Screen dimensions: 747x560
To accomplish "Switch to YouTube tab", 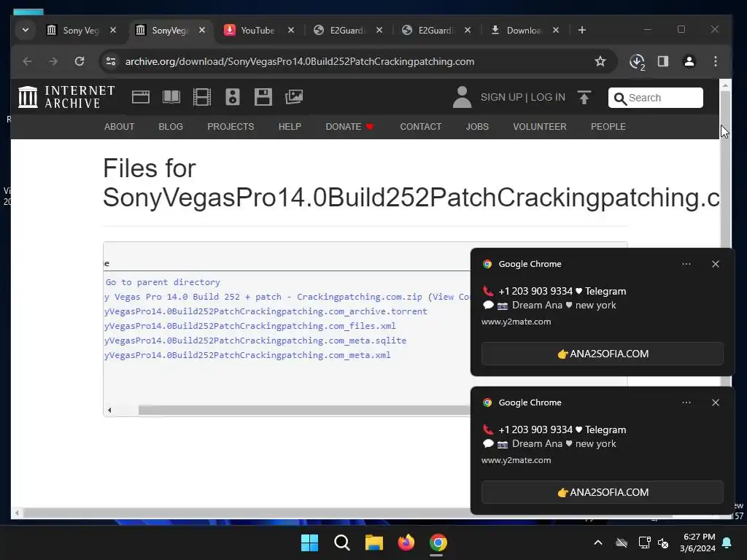I will (258, 30).
